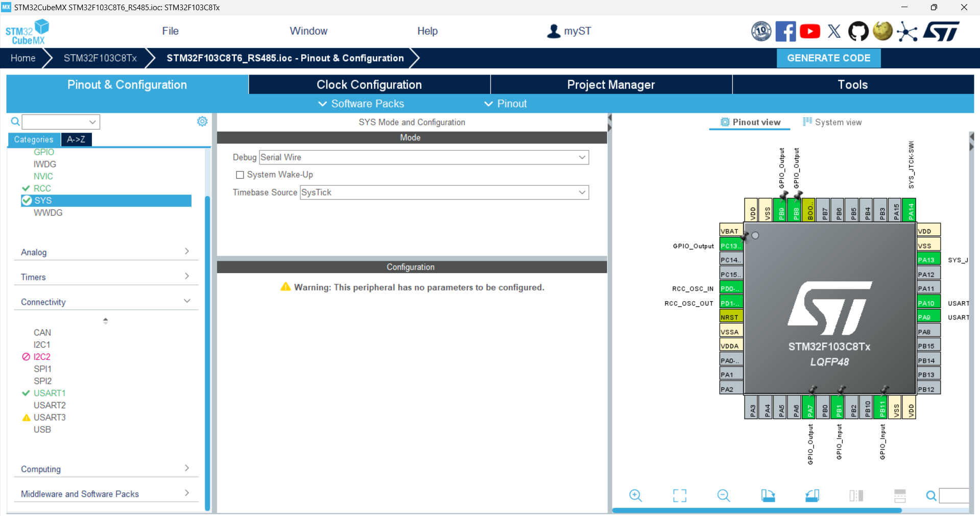The height and width of the screenshot is (516, 980).
Task: Click the pin search input field
Action: click(954, 496)
